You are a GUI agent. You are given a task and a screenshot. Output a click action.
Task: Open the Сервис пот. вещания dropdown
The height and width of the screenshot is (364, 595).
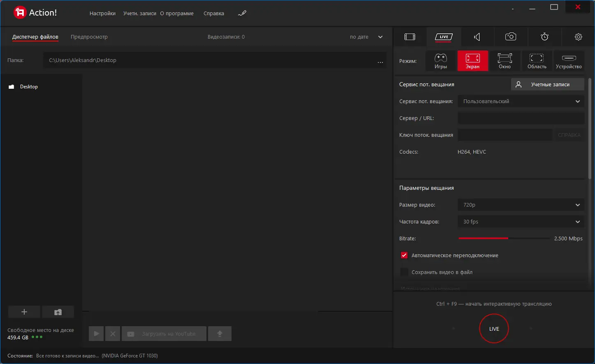coord(521,101)
